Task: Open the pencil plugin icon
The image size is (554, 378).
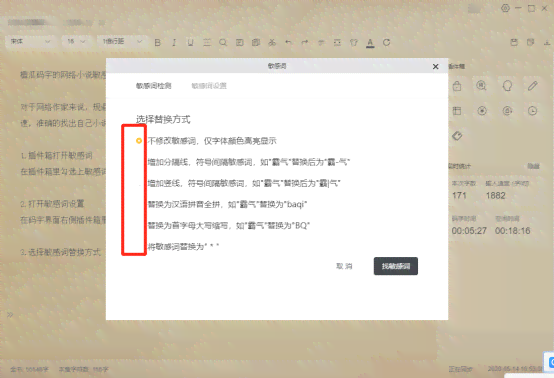Action: pyautogui.click(x=533, y=85)
